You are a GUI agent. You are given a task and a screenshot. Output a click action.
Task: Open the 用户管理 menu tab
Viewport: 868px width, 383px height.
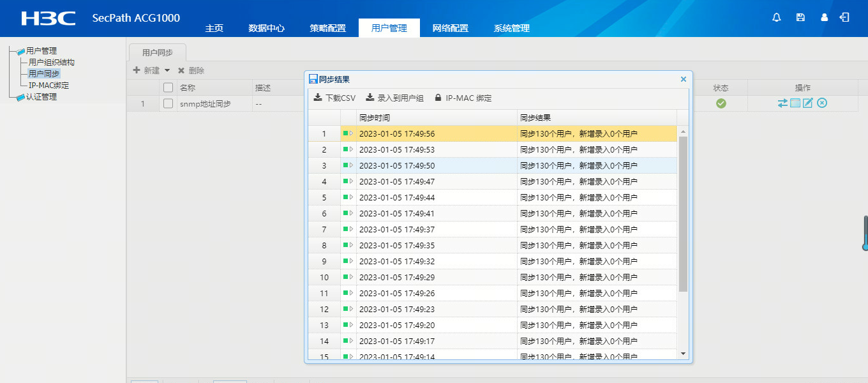pos(389,28)
